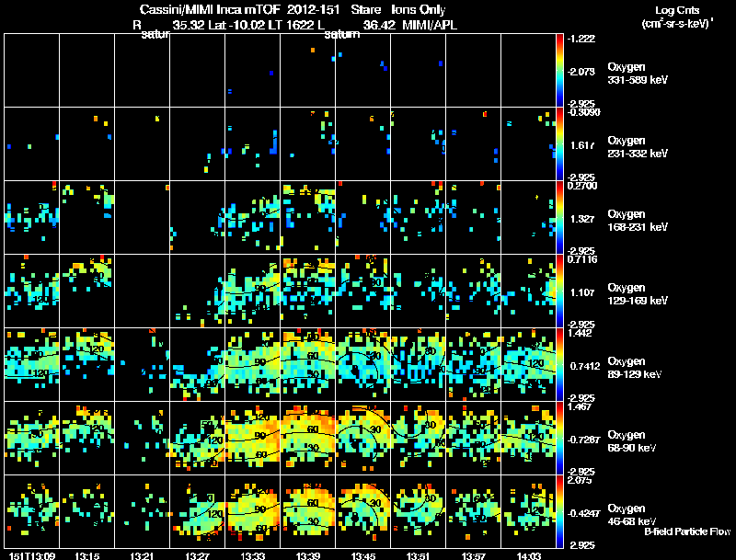
Task: Select the 'Oxygen 68-90 keV' row label
Action: pos(632,441)
